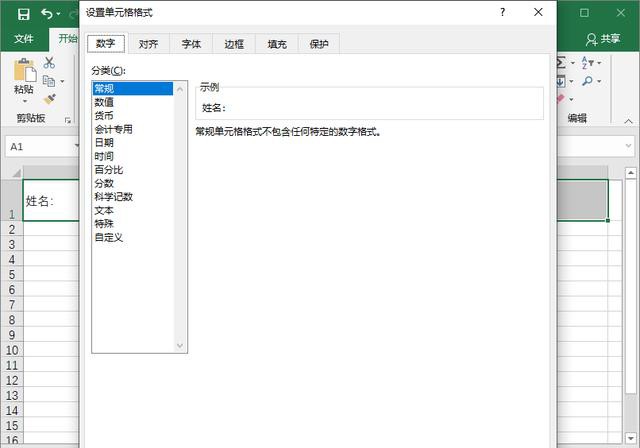
Task: Click the Find & Select magnifier icon
Action: pyautogui.click(x=587, y=81)
